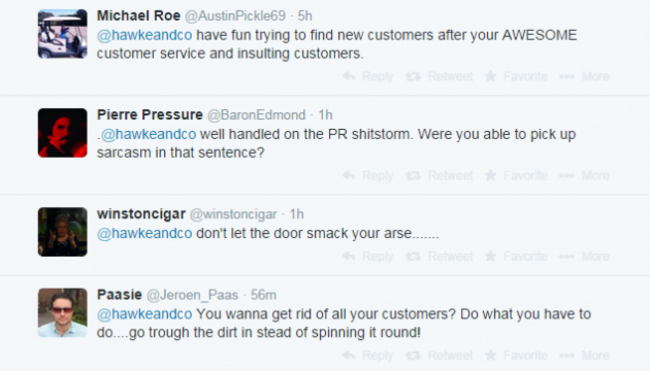Reply to winstoncigar's tweet
Viewport: 650px width, 371px height.
pyautogui.click(x=368, y=256)
